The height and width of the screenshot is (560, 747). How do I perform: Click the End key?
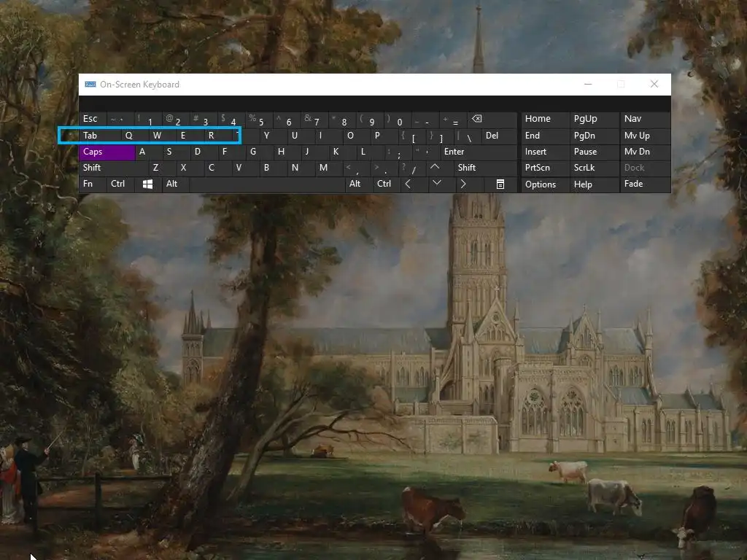(545, 136)
